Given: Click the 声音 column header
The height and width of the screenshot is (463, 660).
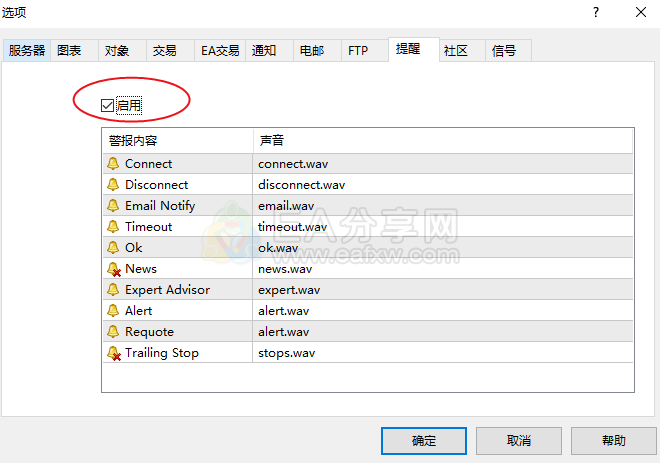Looking at the screenshot, I should (x=443, y=141).
